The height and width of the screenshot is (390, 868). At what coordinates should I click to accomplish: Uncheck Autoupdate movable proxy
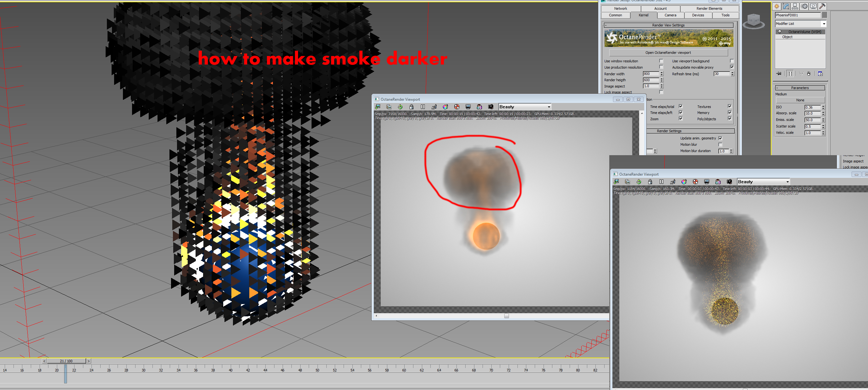732,67
